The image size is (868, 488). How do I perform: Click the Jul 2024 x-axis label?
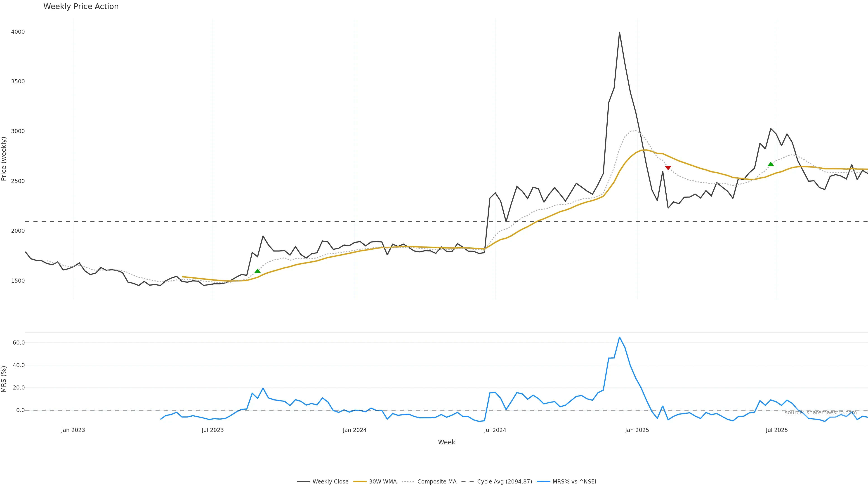(x=495, y=430)
